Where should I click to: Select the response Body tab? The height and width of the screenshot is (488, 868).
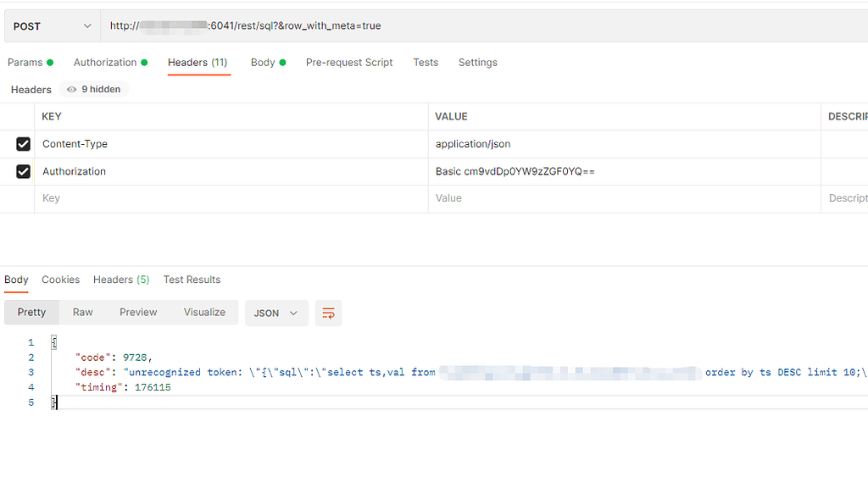[17, 280]
